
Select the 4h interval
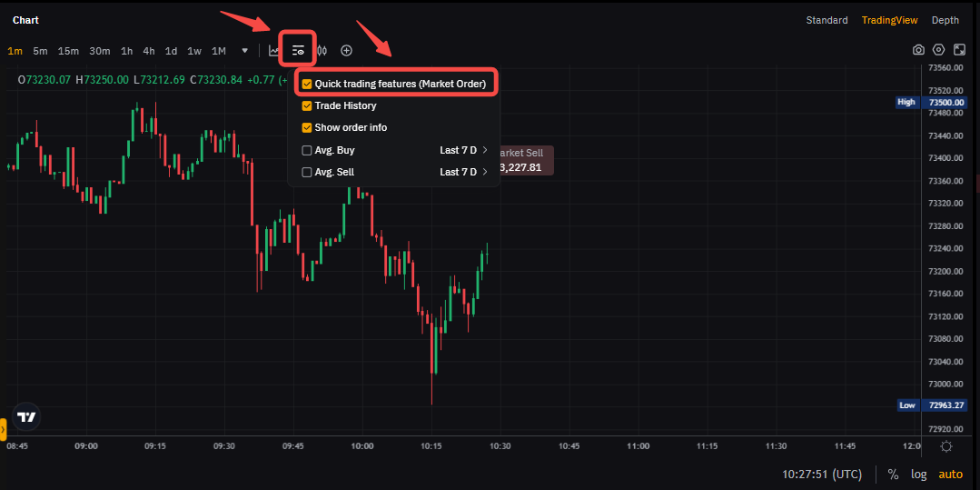click(149, 51)
